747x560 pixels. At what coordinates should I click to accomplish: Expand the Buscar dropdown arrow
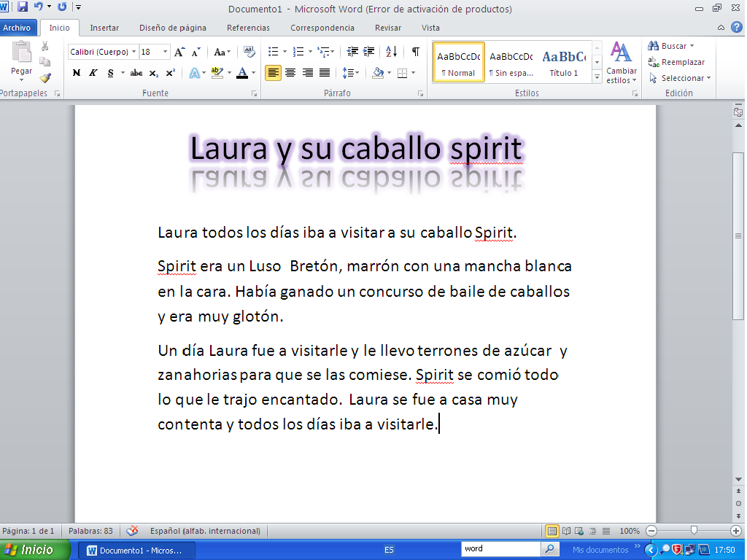point(692,46)
